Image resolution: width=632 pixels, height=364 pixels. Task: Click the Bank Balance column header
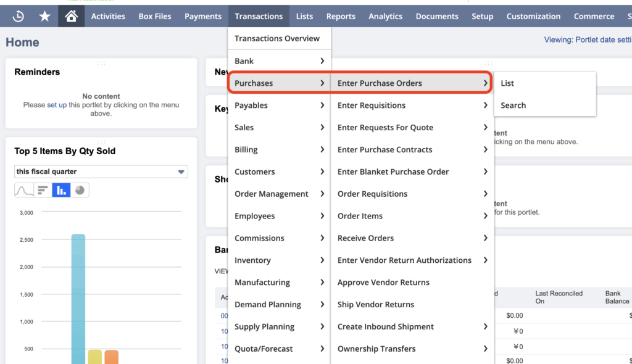click(x=617, y=297)
